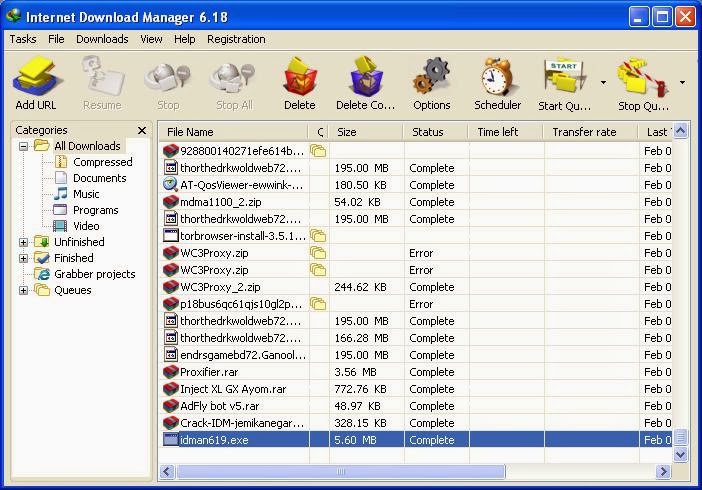Select the idman619.exe file row
Screen dimensions: 702x490
pos(416,440)
